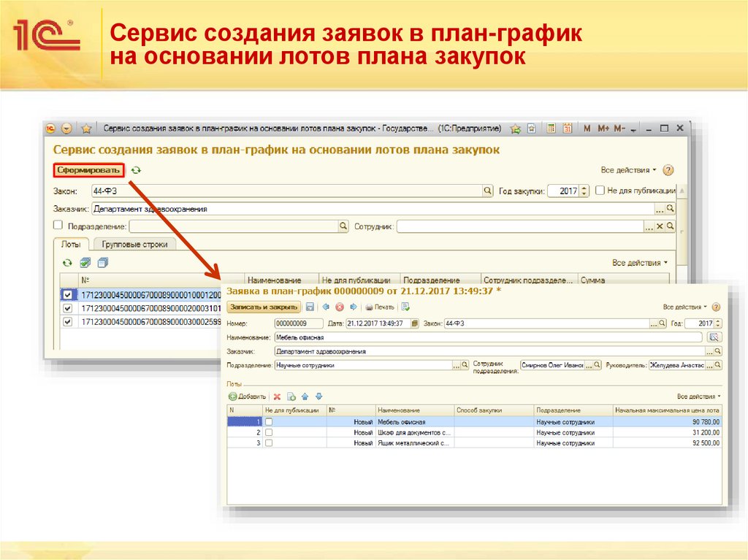Click refresh icon next to Сформировать button
This screenshot has width=748, height=560.
point(136,170)
